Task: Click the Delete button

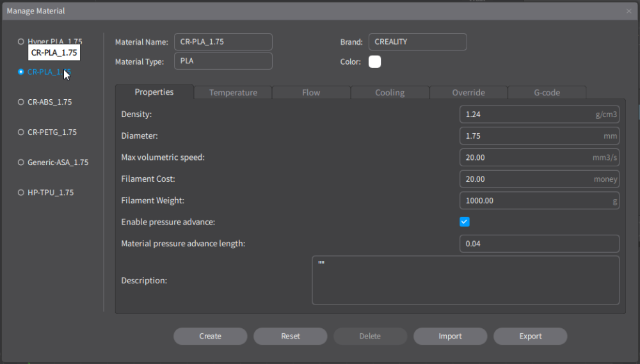Action: coord(370,336)
